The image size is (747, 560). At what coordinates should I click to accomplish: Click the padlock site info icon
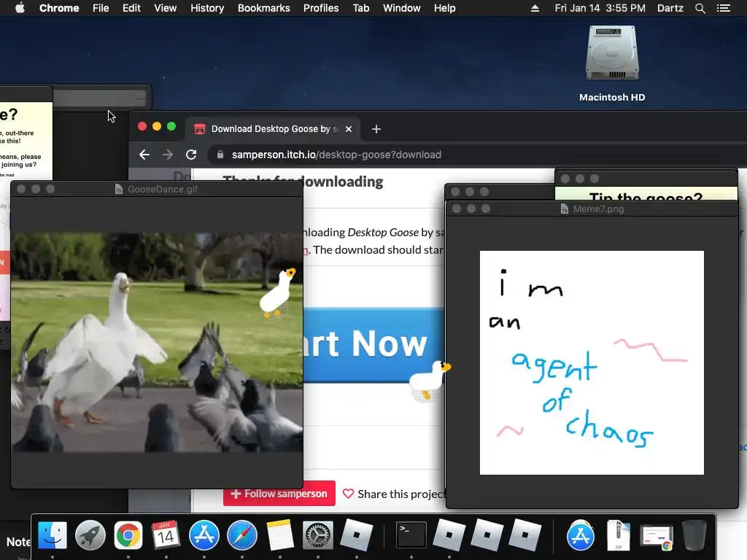coord(220,155)
